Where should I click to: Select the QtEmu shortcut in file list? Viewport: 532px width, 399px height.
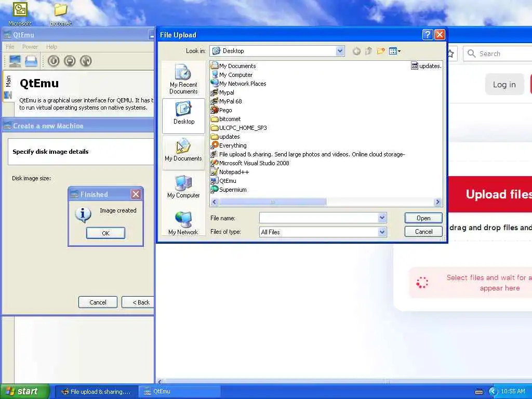click(223, 181)
